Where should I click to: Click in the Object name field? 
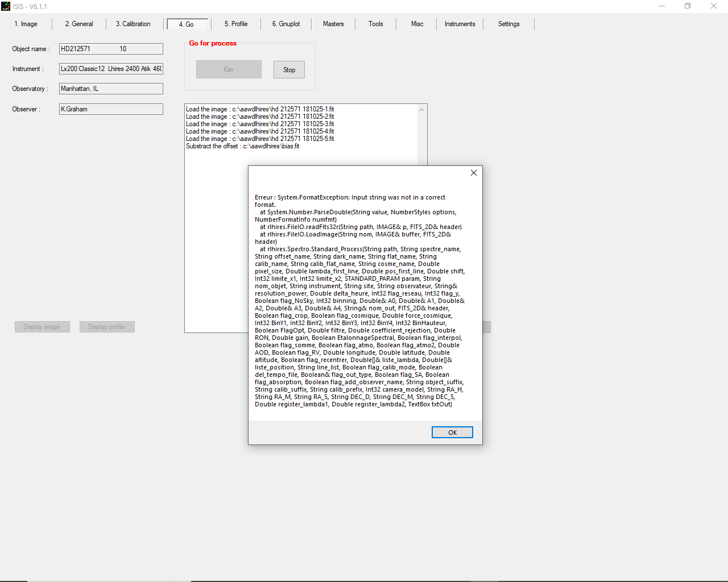pyautogui.click(x=111, y=49)
